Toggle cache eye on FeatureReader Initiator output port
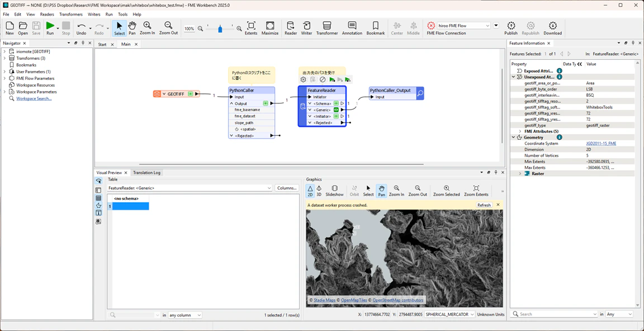 336,116
